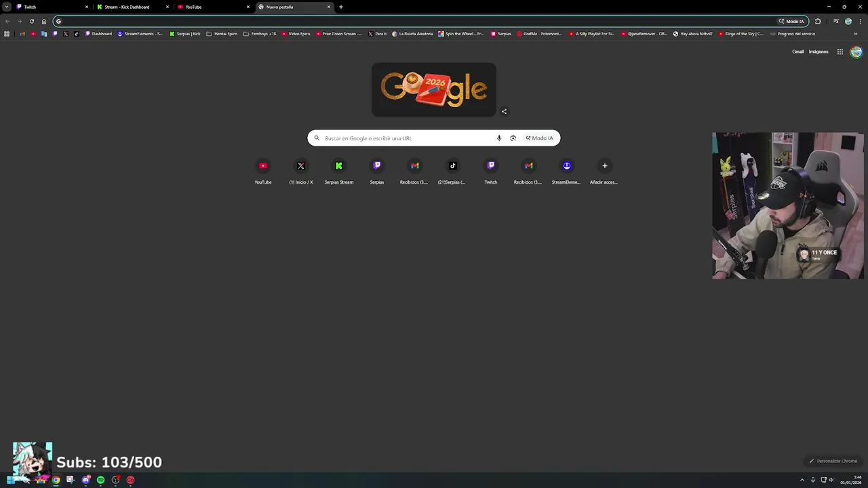Click Chrome icon in taskbar
868x488 pixels.
(x=56, y=480)
